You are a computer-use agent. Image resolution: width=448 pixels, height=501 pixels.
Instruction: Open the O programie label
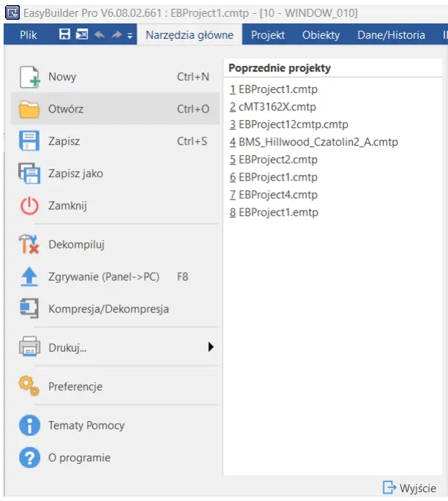(x=79, y=458)
